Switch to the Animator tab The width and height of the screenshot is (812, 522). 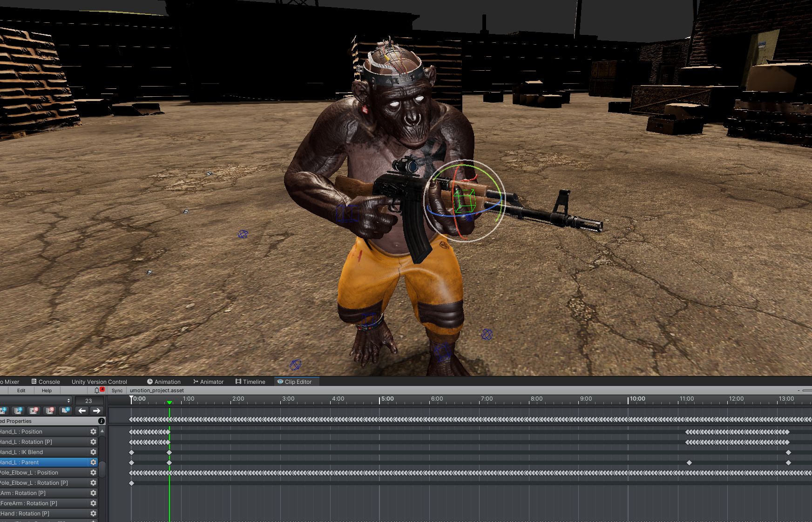click(x=209, y=381)
